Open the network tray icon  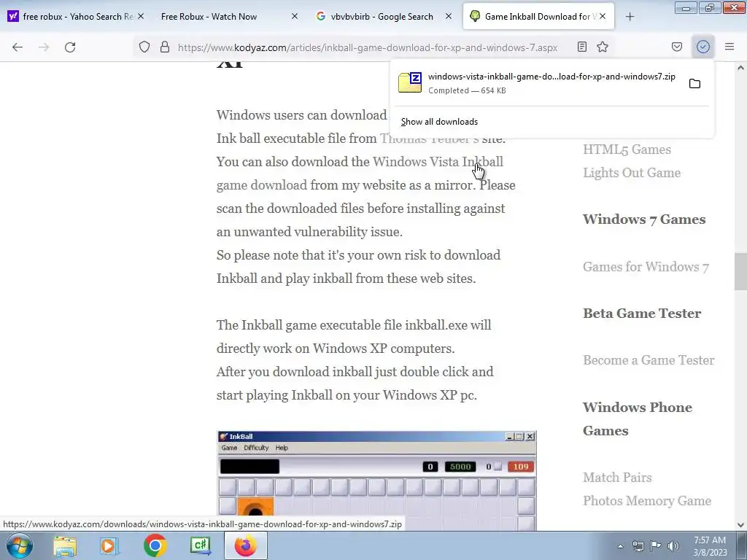pos(638,546)
